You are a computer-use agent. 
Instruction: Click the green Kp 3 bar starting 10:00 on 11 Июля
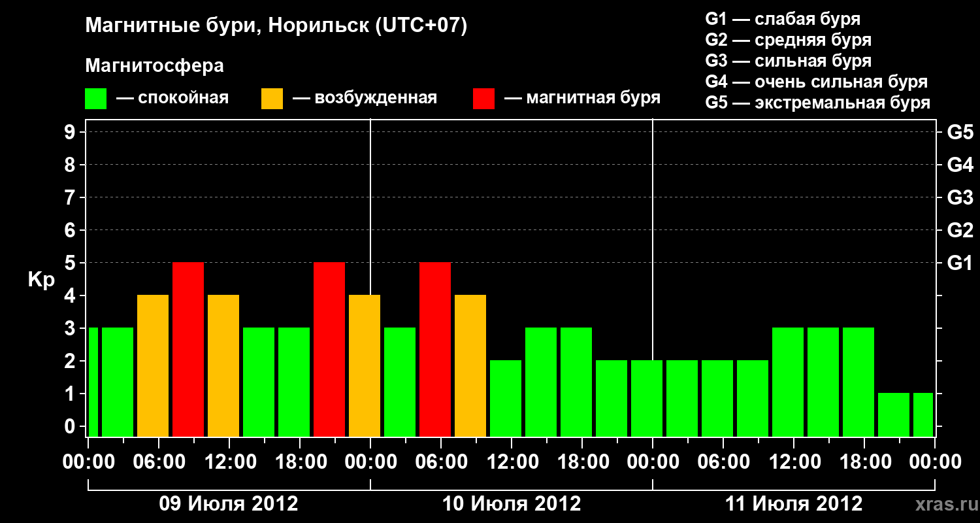(x=788, y=382)
